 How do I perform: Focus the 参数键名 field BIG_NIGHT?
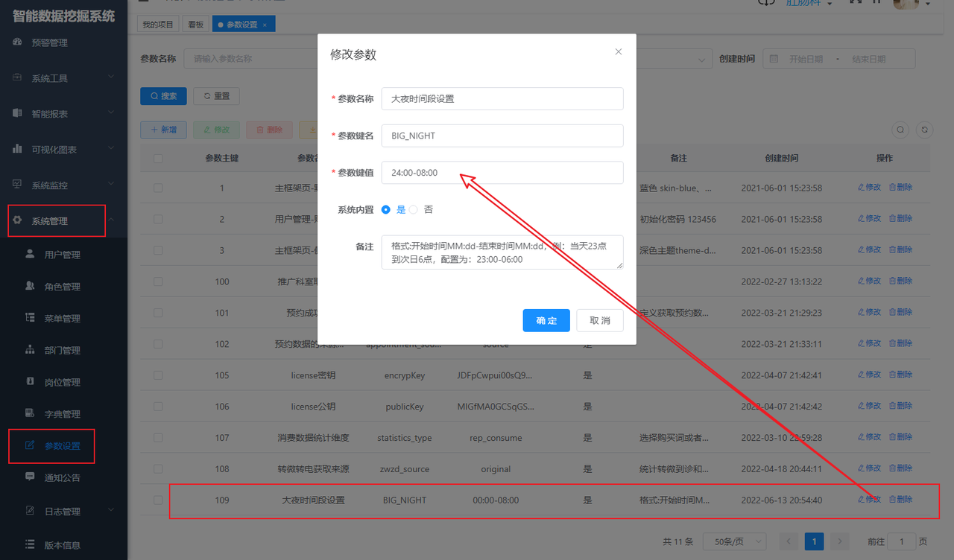(x=502, y=136)
